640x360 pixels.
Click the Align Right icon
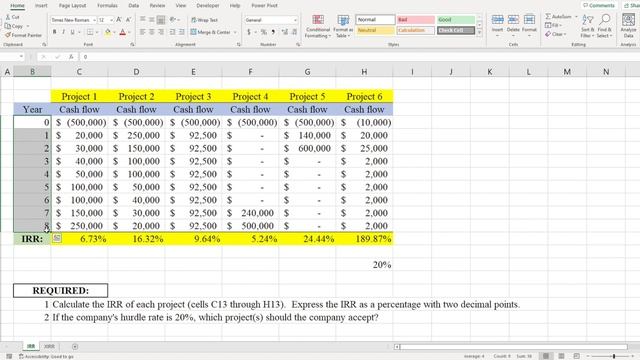tap(161, 32)
